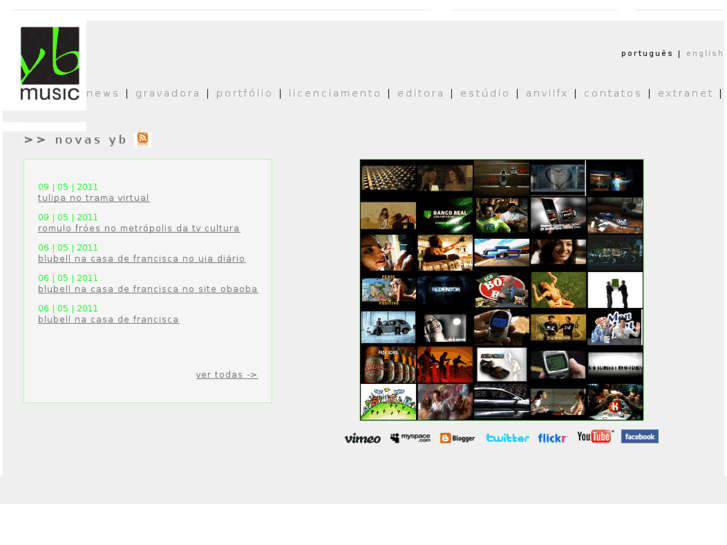Open 'blubell na casa de francisca no uia diário'

point(141,259)
